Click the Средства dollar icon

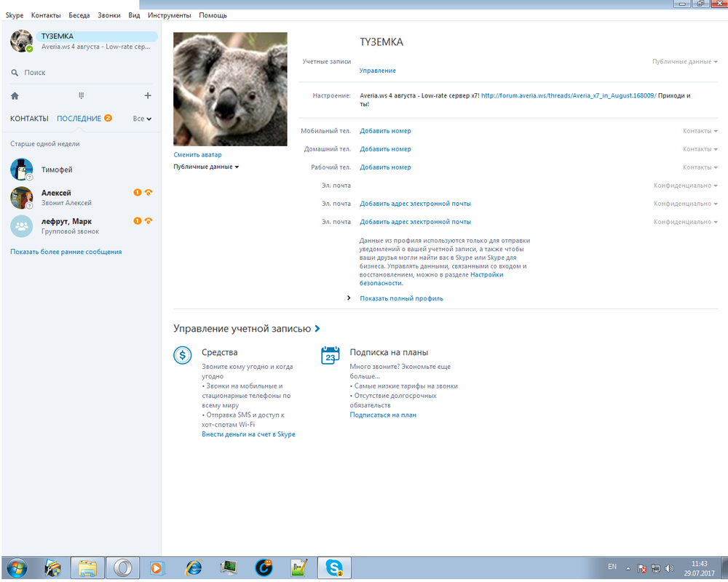182,355
